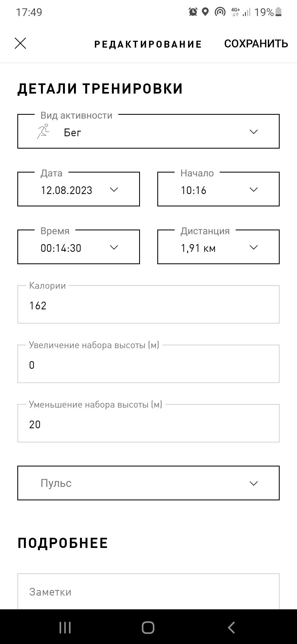Open the Время duration dropdown 00:14:30

(x=79, y=247)
